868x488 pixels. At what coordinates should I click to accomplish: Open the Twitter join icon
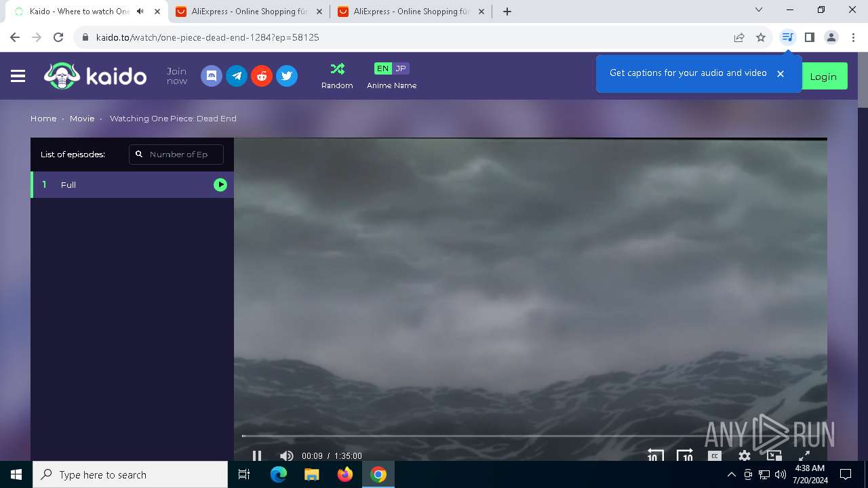click(x=287, y=76)
